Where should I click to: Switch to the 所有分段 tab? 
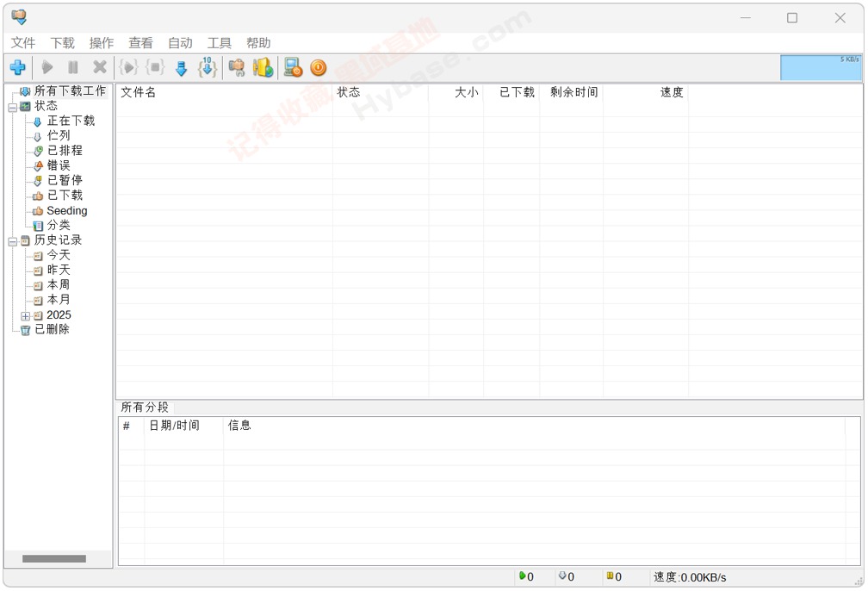coord(145,407)
